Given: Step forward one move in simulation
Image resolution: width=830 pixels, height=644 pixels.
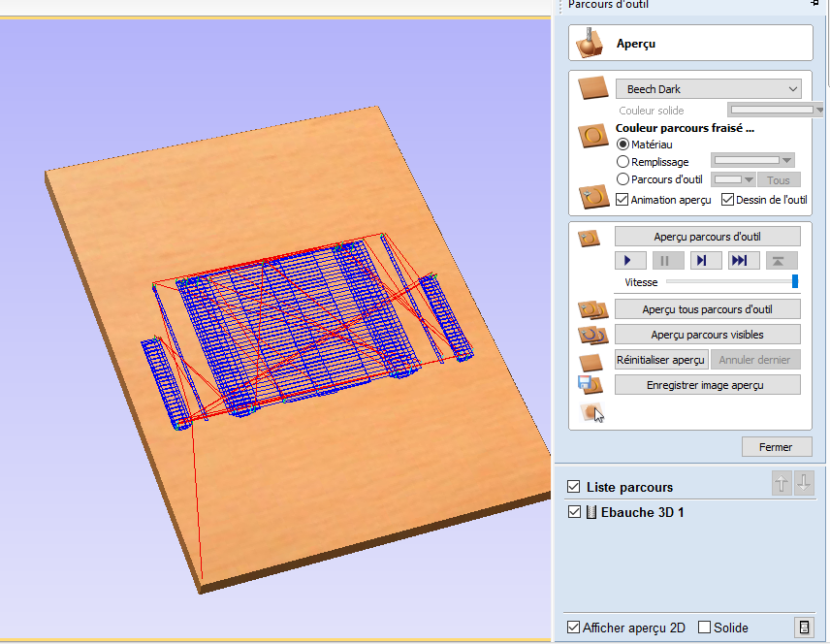Looking at the screenshot, I should [x=706, y=260].
